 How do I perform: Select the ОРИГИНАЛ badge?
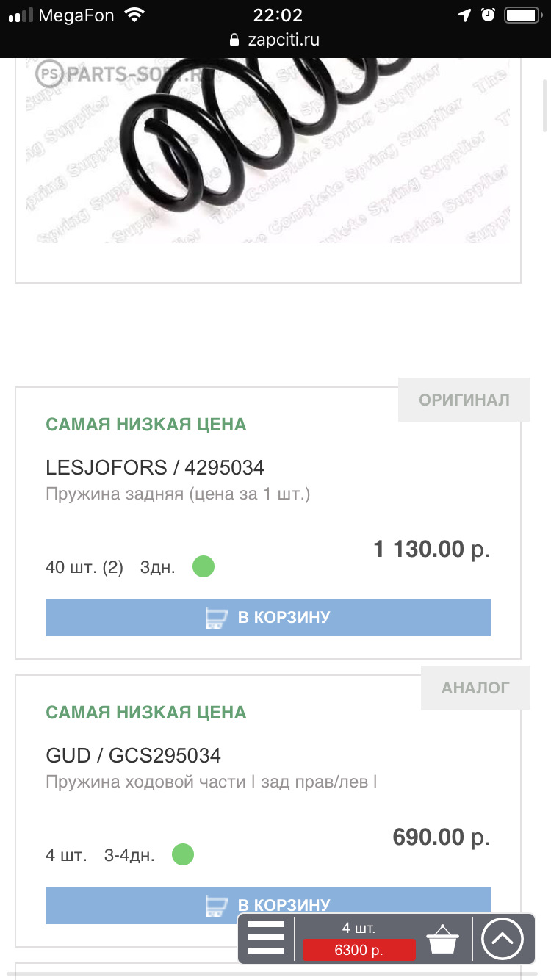click(x=464, y=400)
